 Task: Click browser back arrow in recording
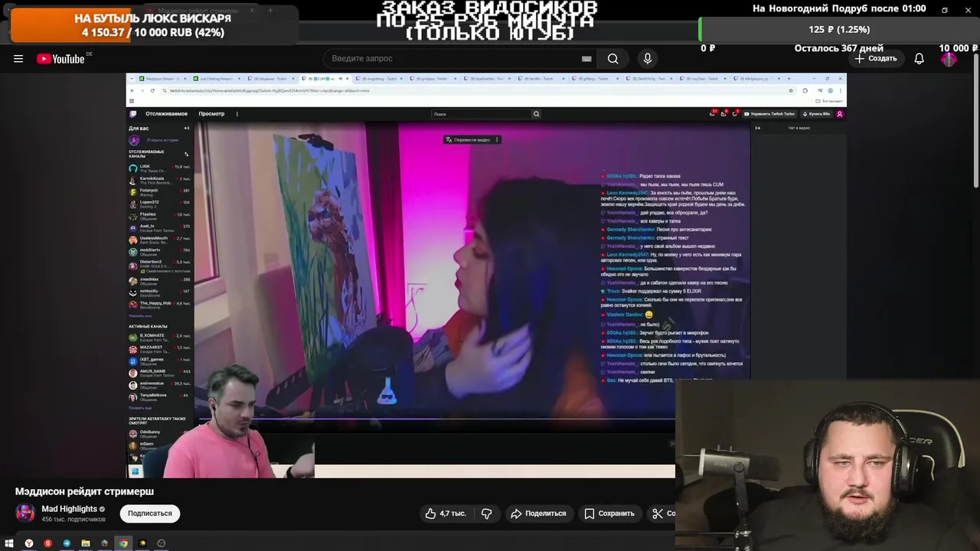132,90
